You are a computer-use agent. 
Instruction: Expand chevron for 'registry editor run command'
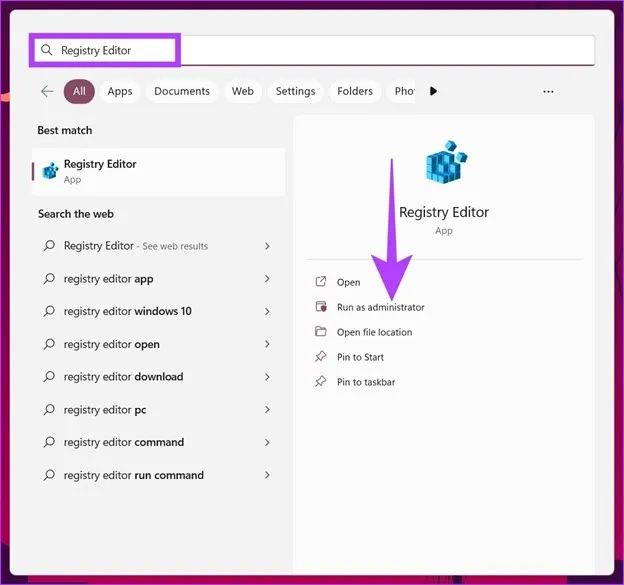point(267,475)
